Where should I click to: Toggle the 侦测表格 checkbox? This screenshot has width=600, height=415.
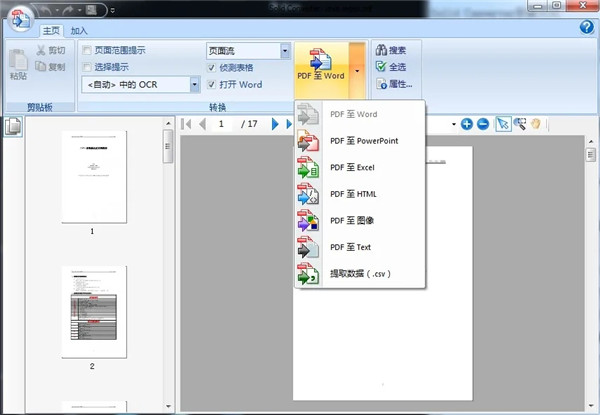click(x=211, y=68)
